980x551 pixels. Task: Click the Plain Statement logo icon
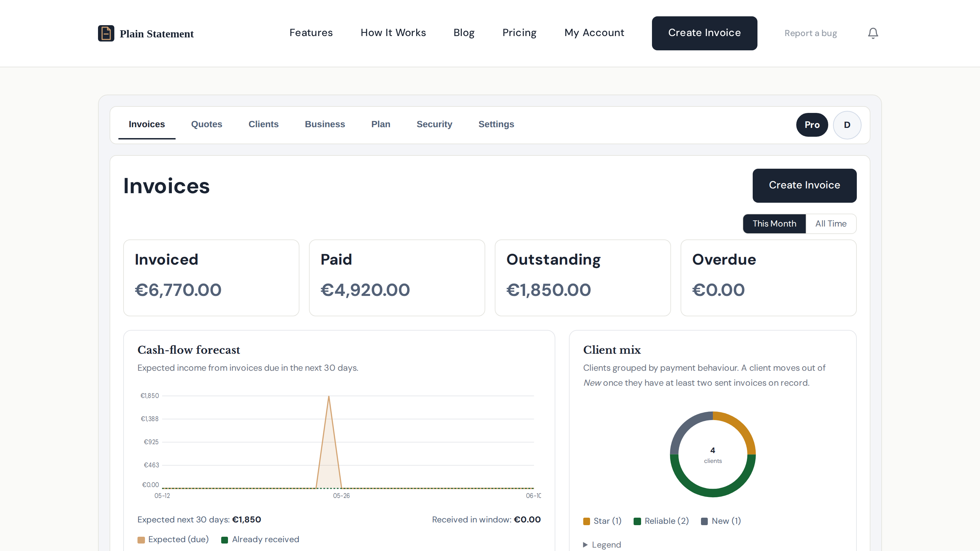[106, 33]
